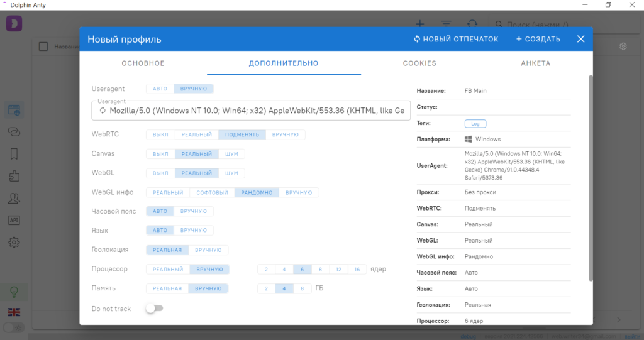
Task: Choose 2 ГБ memory
Action: tap(266, 288)
